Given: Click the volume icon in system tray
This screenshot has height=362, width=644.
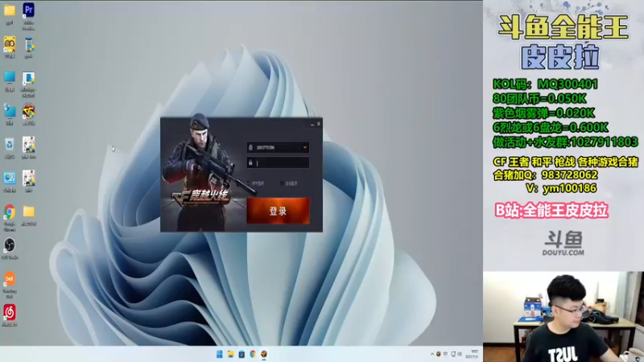Looking at the screenshot, I should pos(460,354).
